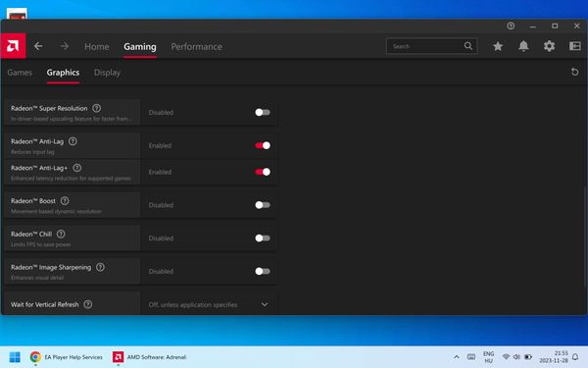Enable Radeon Super Resolution toggle
The image size is (588, 368).
(x=263, y=112)
